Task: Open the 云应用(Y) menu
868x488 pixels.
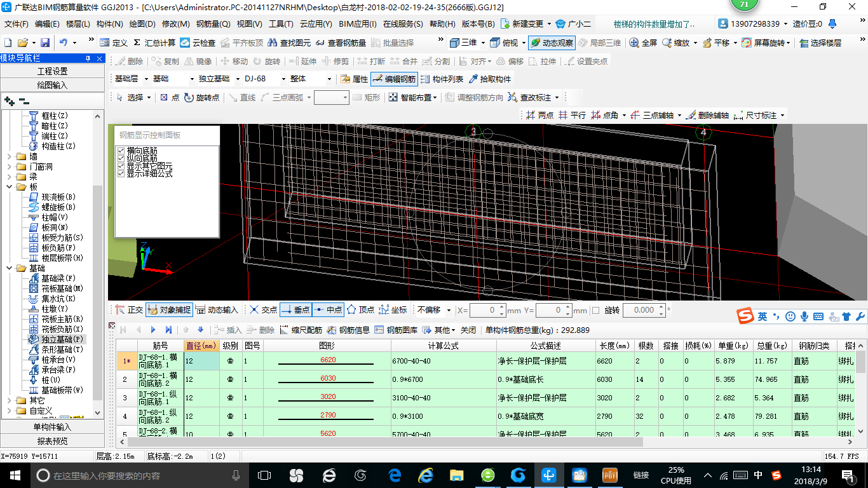Action: point(316,24)
